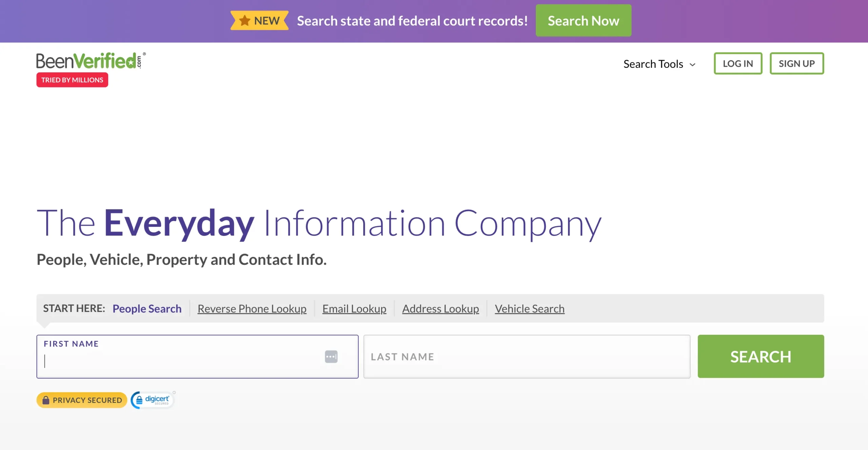Click the SIGN UP button

point(796,63)
